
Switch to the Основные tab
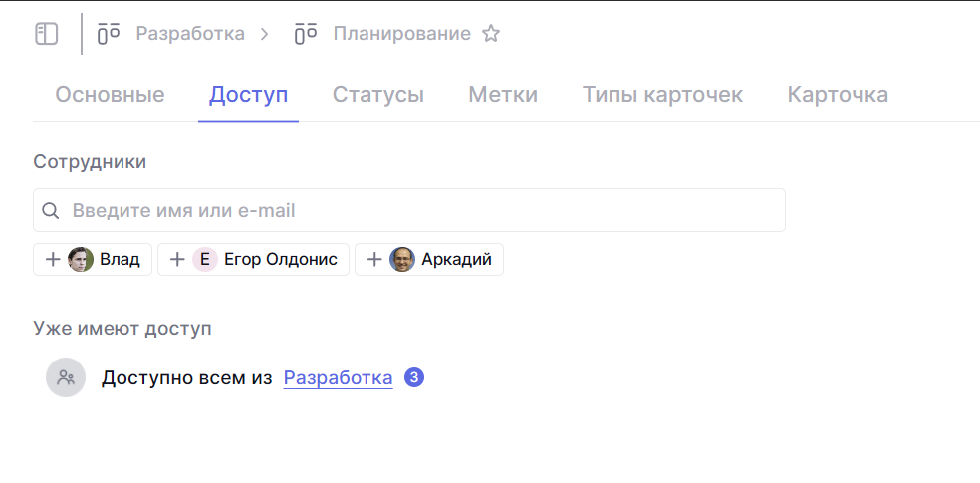(110, 95)
